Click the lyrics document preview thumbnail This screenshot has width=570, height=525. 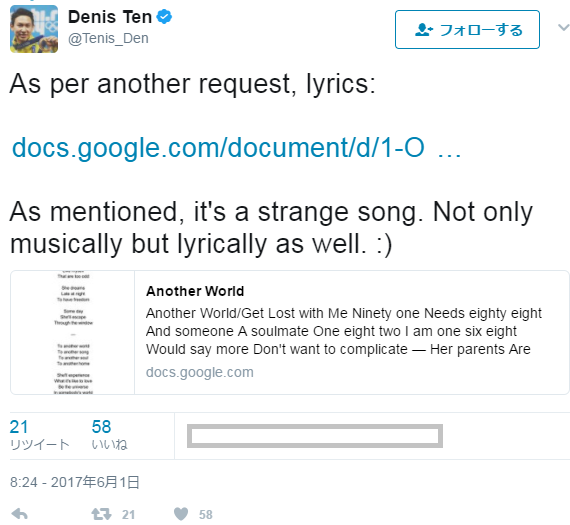(73, 332)
